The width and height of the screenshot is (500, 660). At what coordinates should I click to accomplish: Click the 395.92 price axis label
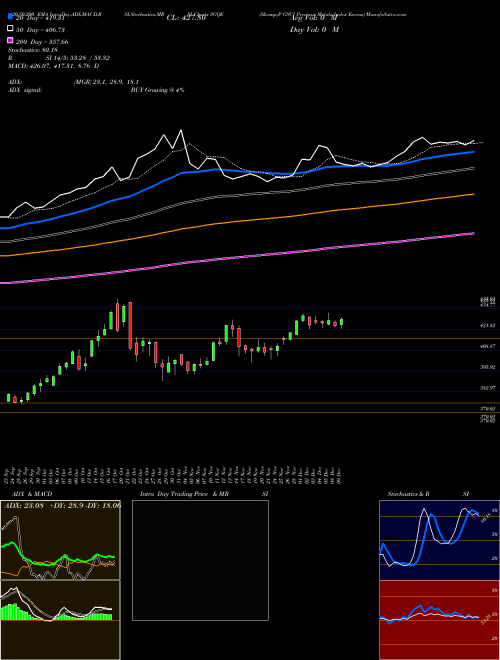[488, 367]
